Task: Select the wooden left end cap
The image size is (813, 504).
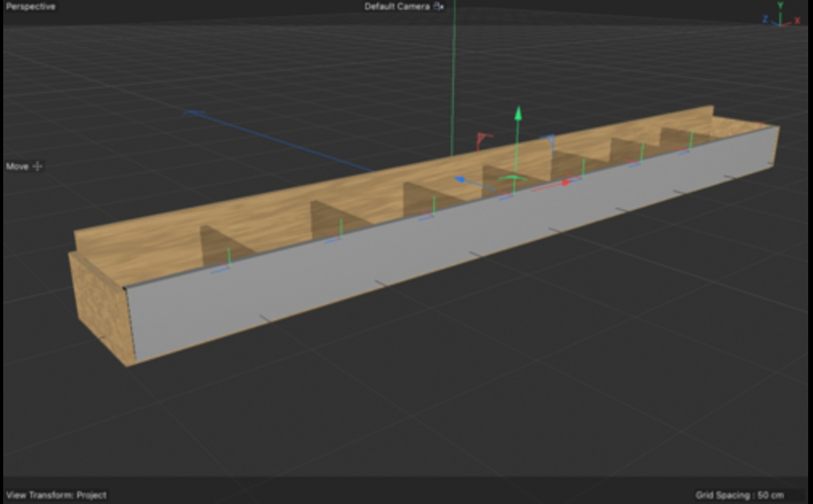Action: (x=101, y=309)
